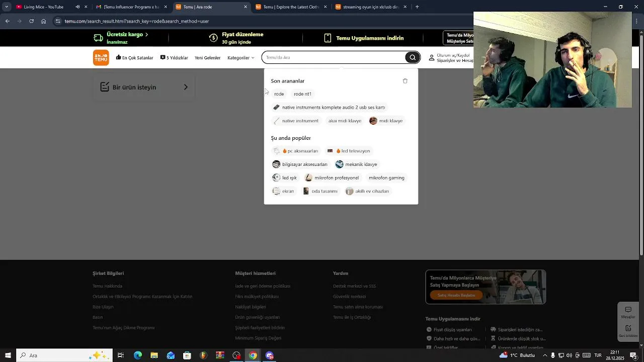Viewport: 644px width, 362px height.
Task: Click the Temu logo icon
Action: pos(101,57)
